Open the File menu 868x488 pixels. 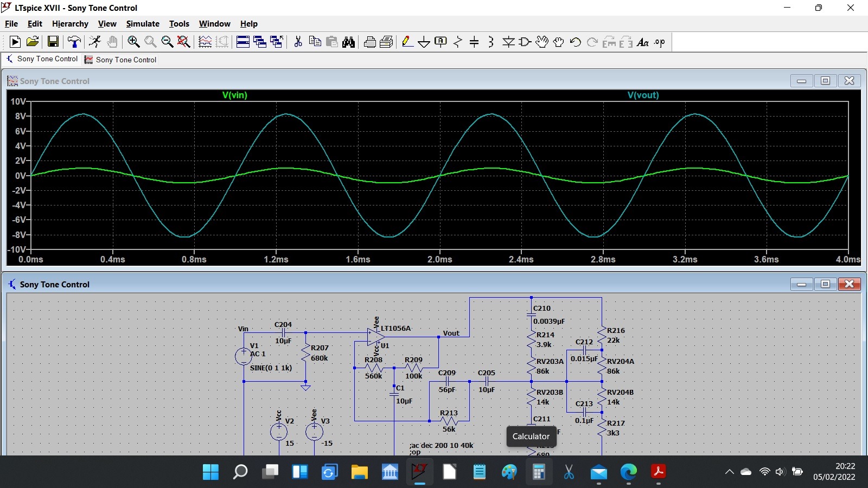(11, 24)
